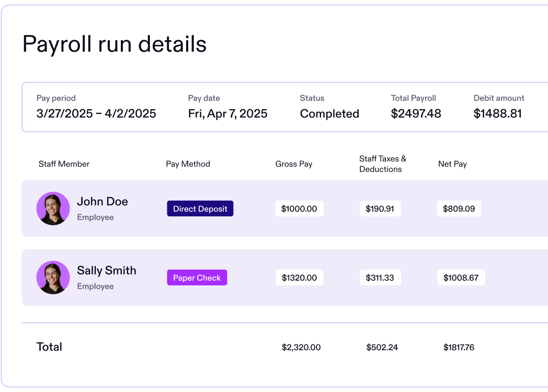This screenshot has width=548, height=392.
Task: Click the Staff Member column header
Action: pos(64,164)
